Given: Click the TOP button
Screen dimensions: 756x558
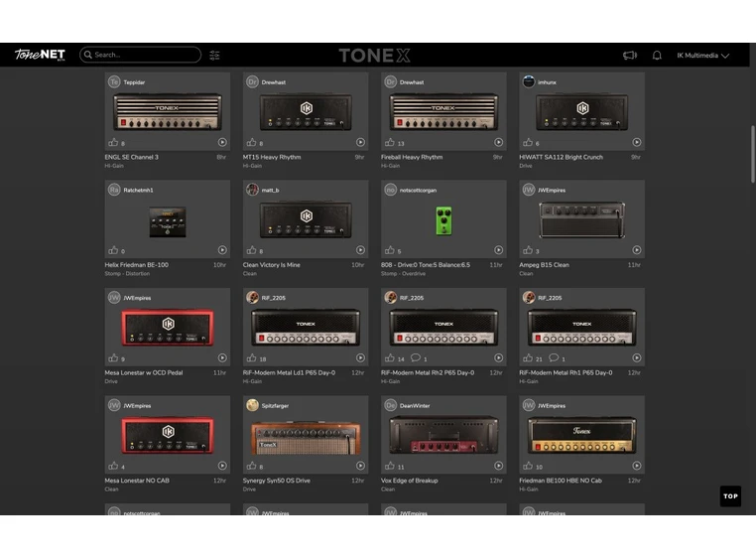Looking at the screenshot, I should point(730,495).
